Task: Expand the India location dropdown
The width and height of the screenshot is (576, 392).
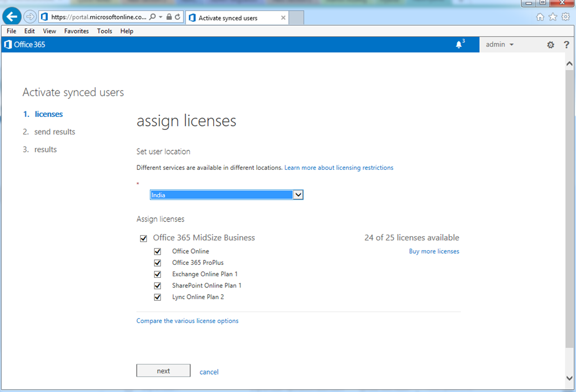Action: click(298, 195)
